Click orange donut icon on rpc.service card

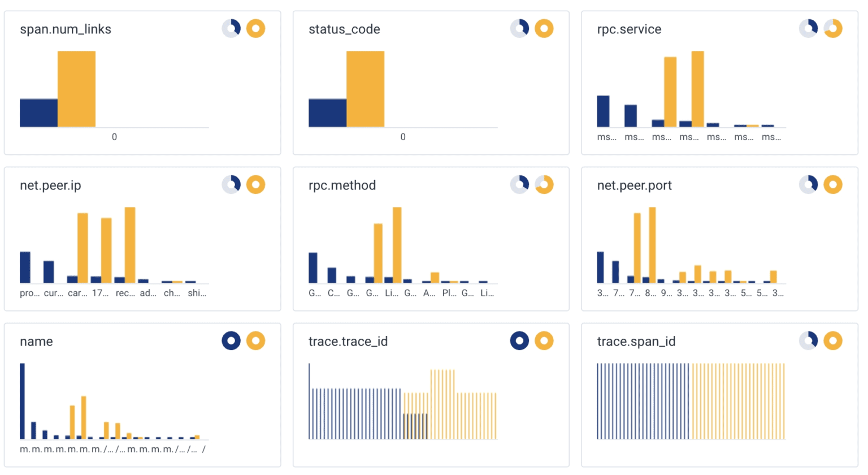833,28
